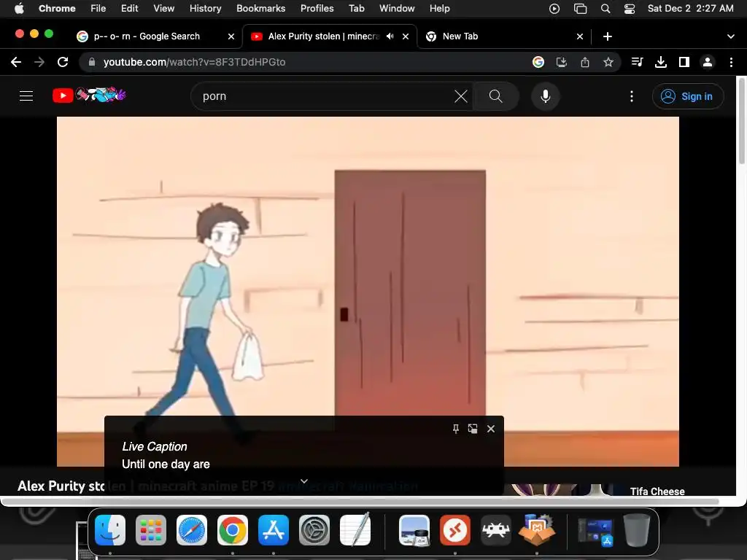Viewport: 747px width, 560px height.
Task: Close the Alex Purity YouTube tab
Action: 406,36
